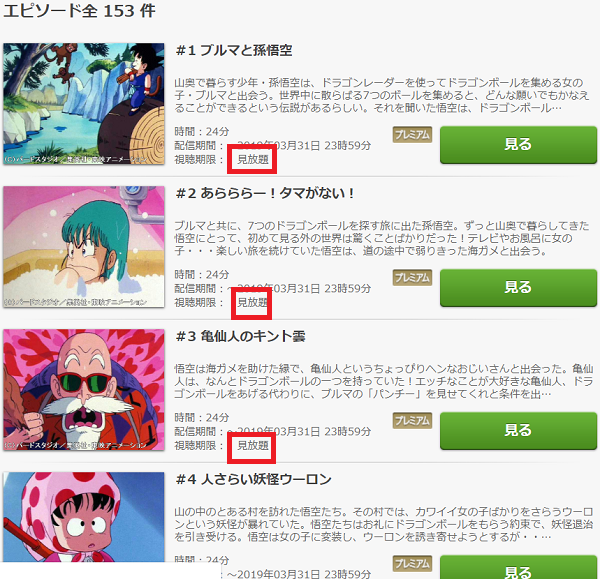Open title link #2 あららら―!タマがない!
Screen dimensions: 600x579
pyautogui.click(x=265, y=193)
